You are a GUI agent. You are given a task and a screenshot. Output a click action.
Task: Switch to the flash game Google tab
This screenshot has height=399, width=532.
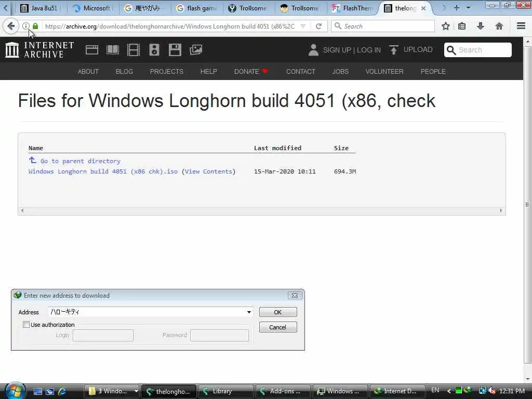[197, 8]
